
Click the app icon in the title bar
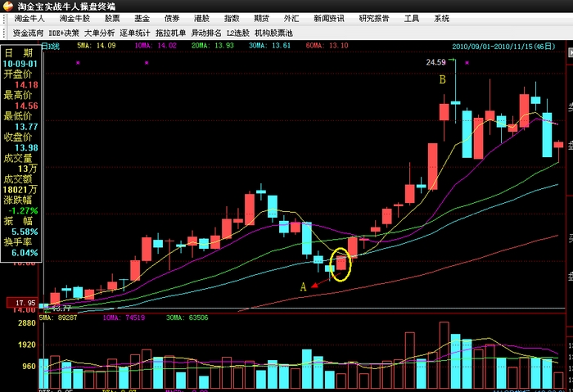(x=7, y=5)
